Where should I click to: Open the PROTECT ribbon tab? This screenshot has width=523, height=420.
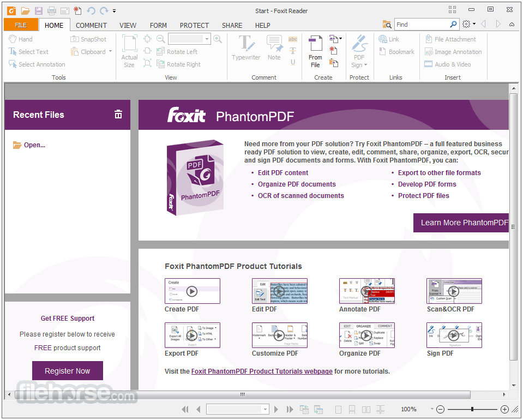point(194,25)
